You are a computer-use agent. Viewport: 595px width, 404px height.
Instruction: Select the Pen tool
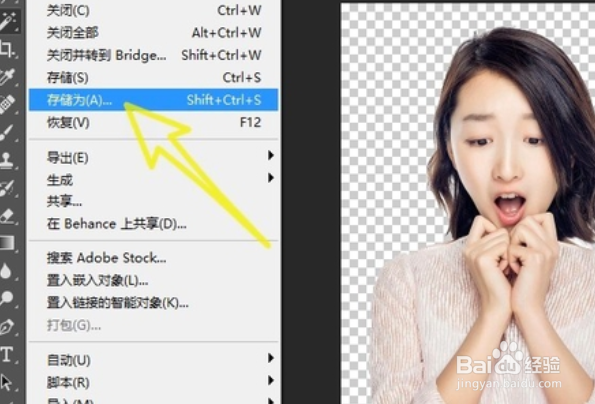[x=8, y=326]
